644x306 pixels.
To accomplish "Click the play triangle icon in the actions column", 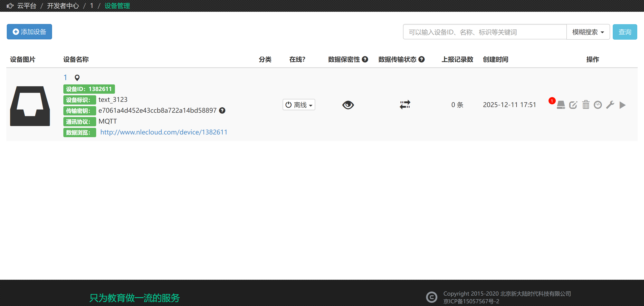I will (x=623, y=105).
